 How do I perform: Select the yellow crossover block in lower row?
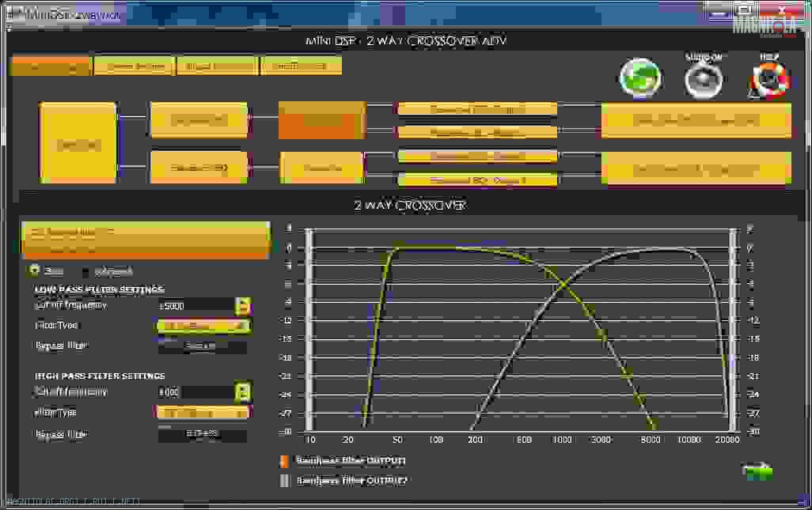click(x=322, y=168)
